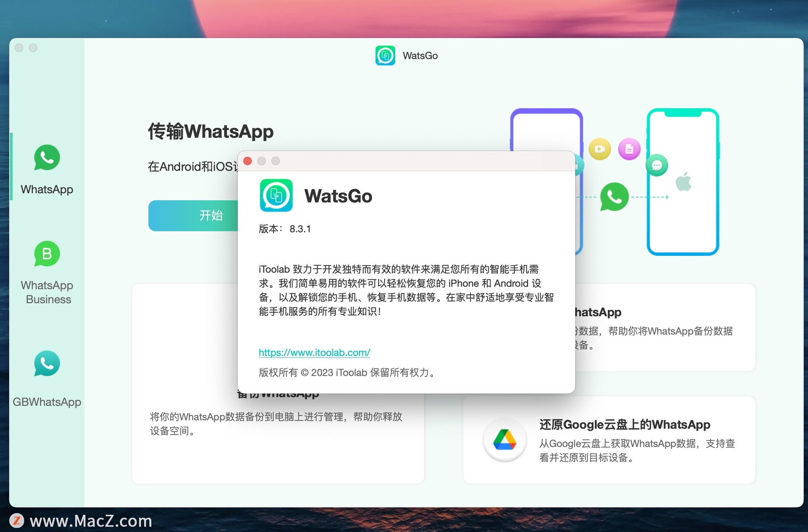Open the https://www.itoolab.com/ link

(x=314, y=352)
